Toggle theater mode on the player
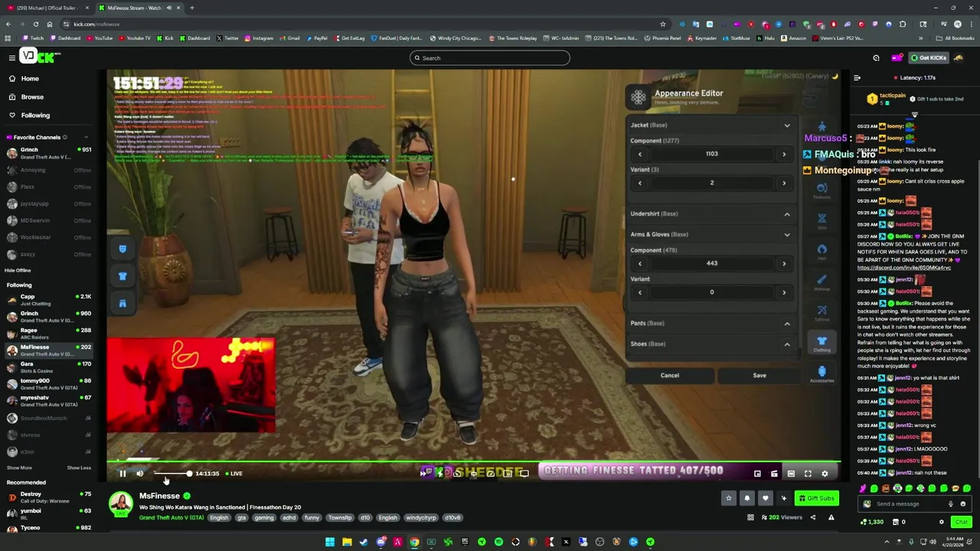 click(x=791, y=474)
